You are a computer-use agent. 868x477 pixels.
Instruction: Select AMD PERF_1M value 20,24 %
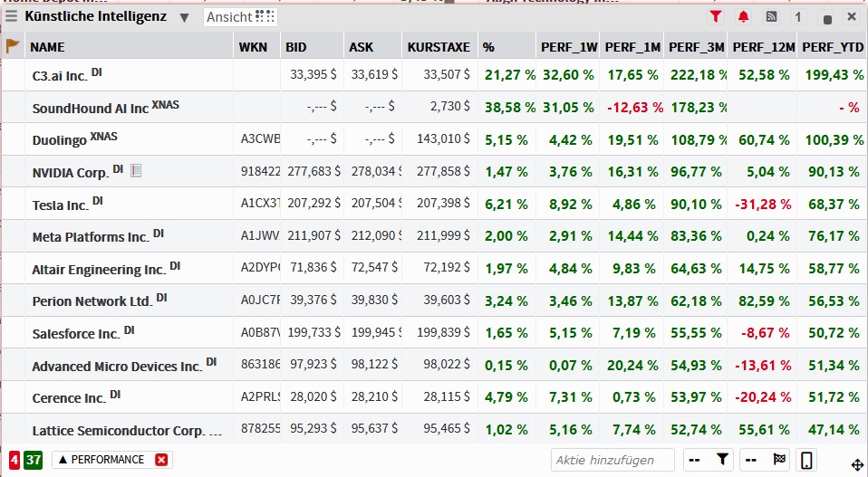tap(632, 366)
